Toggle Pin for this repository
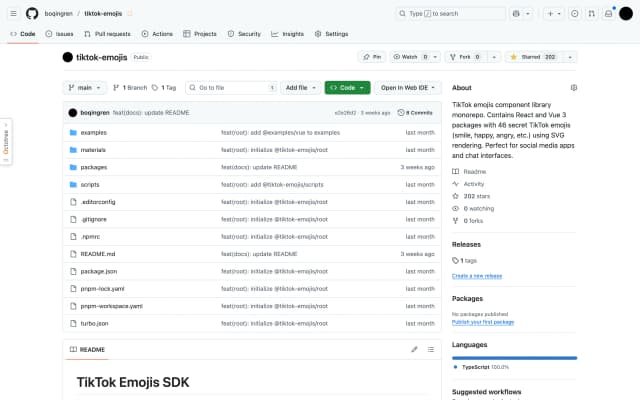The height and width of the screenshot is (400, 640). (370, 57)
